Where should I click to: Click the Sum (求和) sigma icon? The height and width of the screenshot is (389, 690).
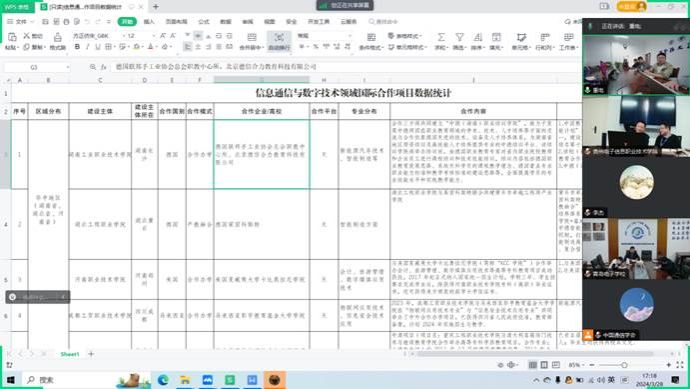click(x=441, y=37)
